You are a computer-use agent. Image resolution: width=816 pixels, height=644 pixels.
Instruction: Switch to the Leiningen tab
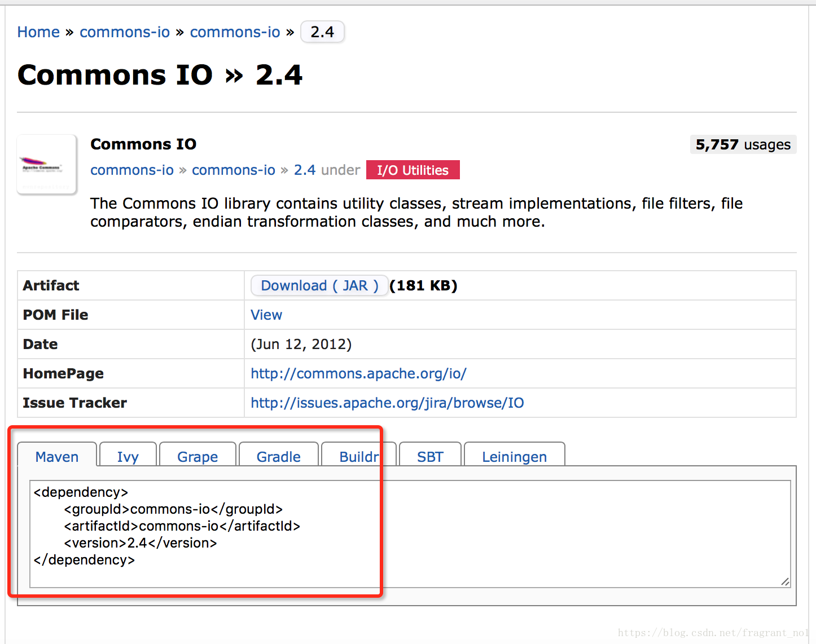coord(514,456)
